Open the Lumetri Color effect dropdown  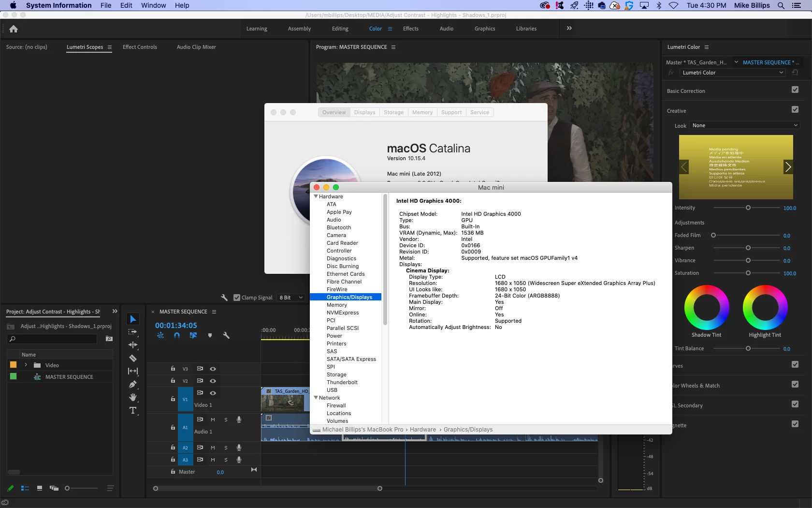tap(733, 73)
